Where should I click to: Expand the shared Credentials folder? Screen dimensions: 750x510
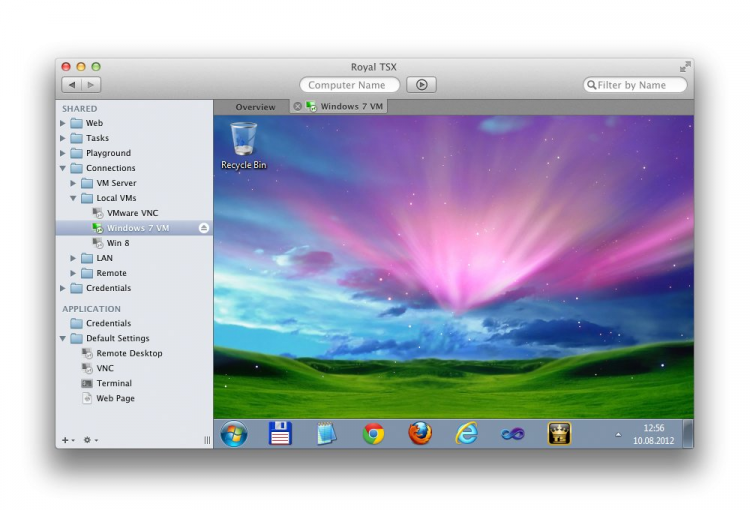click(63, 288)
